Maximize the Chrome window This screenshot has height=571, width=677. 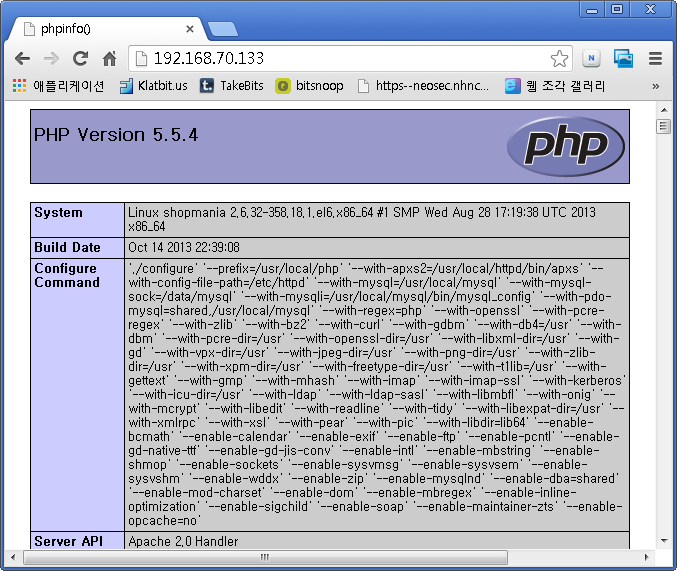[617, 9]
